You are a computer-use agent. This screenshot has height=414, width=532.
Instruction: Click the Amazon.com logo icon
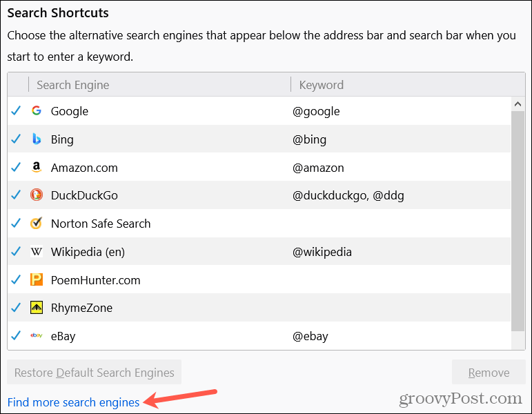pyautogui.click(x=37, y=167)
